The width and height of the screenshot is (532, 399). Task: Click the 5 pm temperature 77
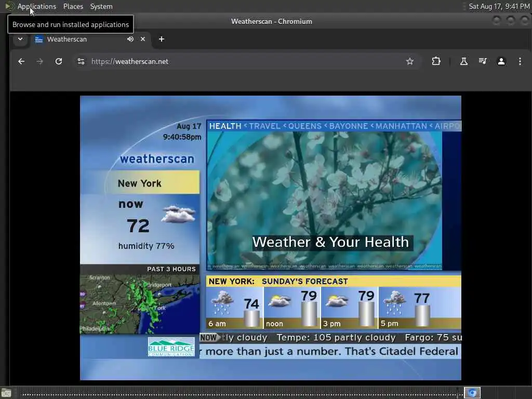click(x=422, y=299)
